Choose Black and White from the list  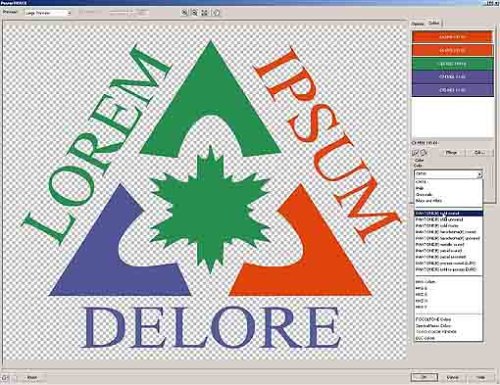tap(448, 201)
